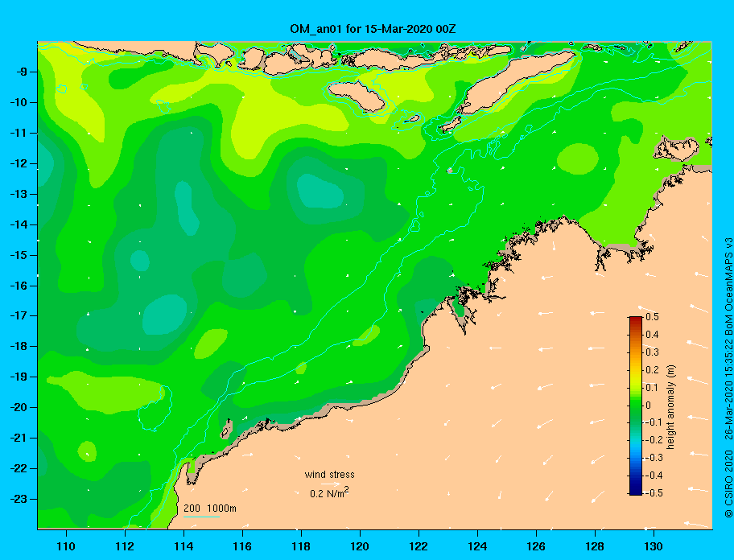Click the "0.5" color scale label

pyautogui.click(x=652, y=317)
